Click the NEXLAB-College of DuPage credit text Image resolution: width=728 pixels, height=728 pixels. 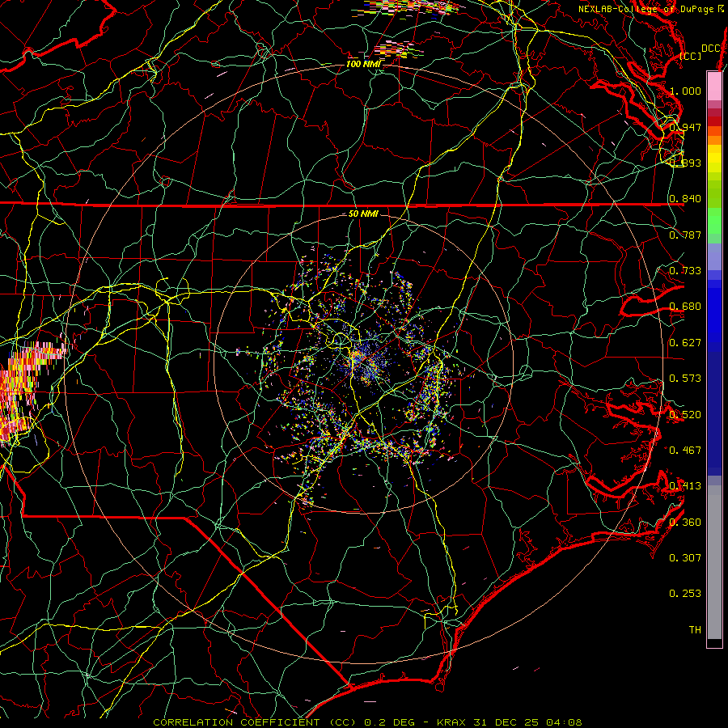[651, 9]
